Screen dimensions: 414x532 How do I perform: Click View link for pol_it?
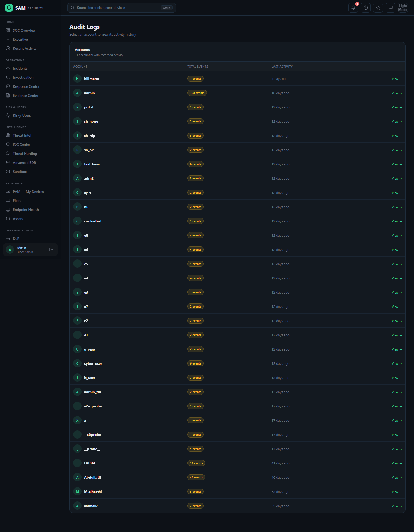pos(397,107)
